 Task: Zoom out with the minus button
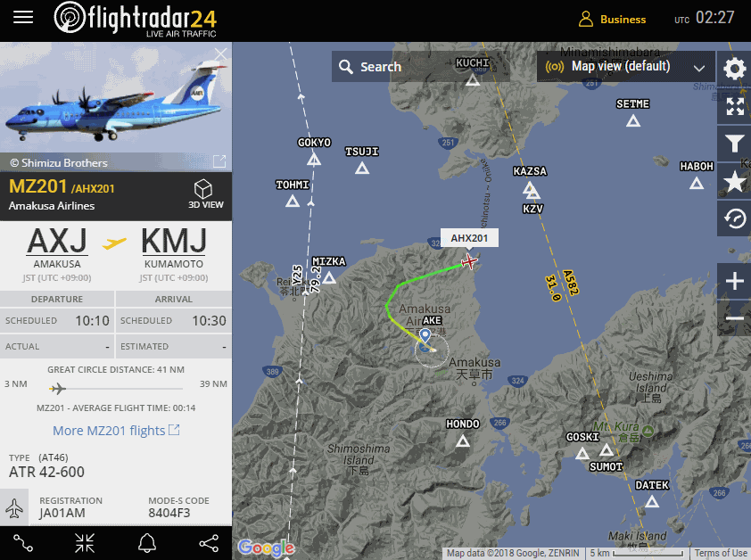[x=734, y=318]
